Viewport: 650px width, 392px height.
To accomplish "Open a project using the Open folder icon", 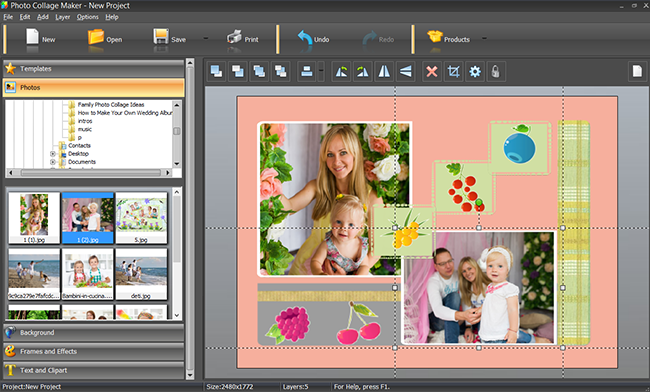I will 104,39.
